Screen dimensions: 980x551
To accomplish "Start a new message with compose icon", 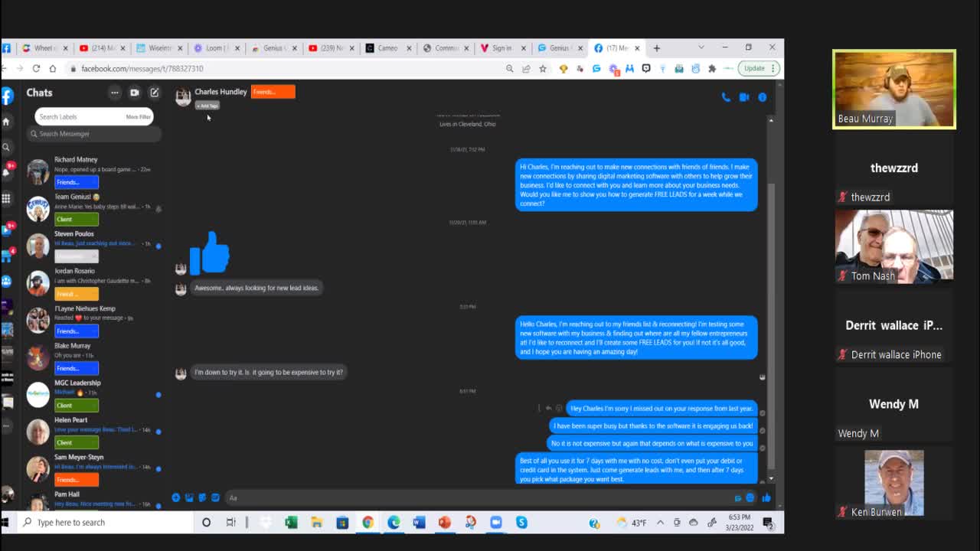I will 154,93.
